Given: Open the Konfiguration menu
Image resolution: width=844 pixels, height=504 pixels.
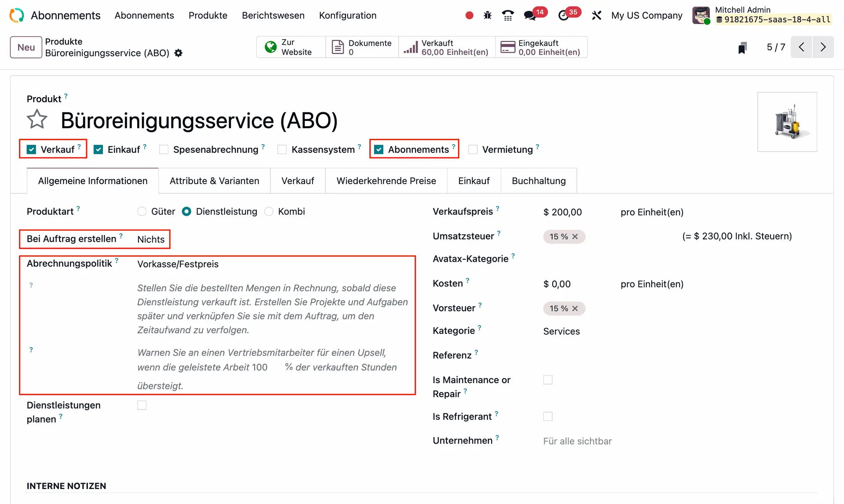Looking at the screenshot, I should (347, 15).
